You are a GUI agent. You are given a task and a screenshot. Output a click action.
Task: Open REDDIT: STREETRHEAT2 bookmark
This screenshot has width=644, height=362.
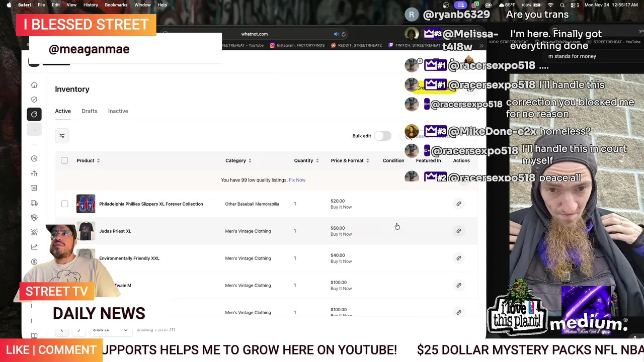tap(356, 45)
